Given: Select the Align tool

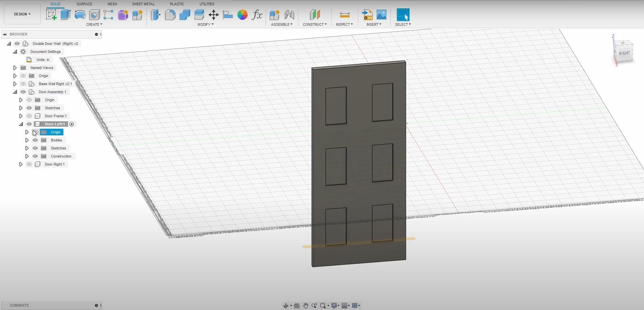Looking at the screenshot, I should [x=228, y=15].
